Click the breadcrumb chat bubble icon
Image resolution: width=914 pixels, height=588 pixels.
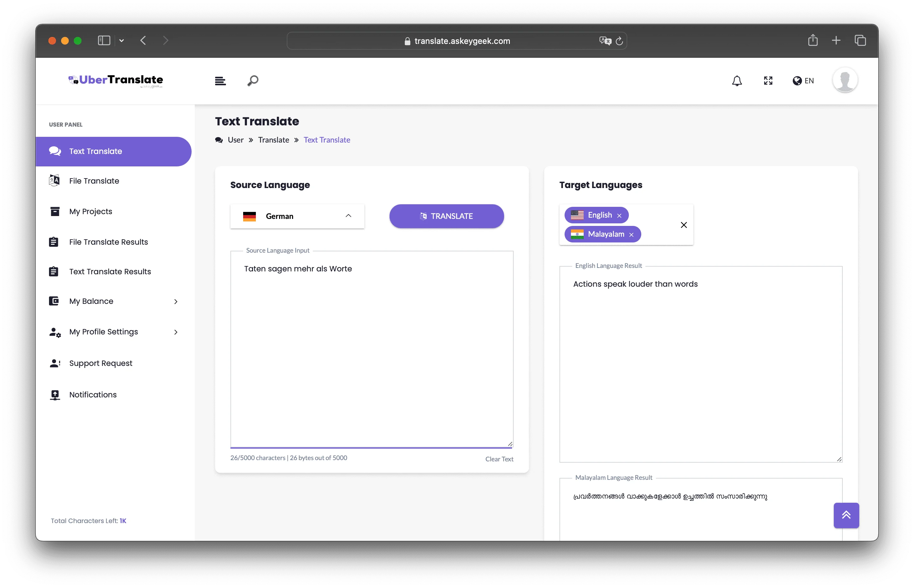pyautogui.click(x=219, y=140)
